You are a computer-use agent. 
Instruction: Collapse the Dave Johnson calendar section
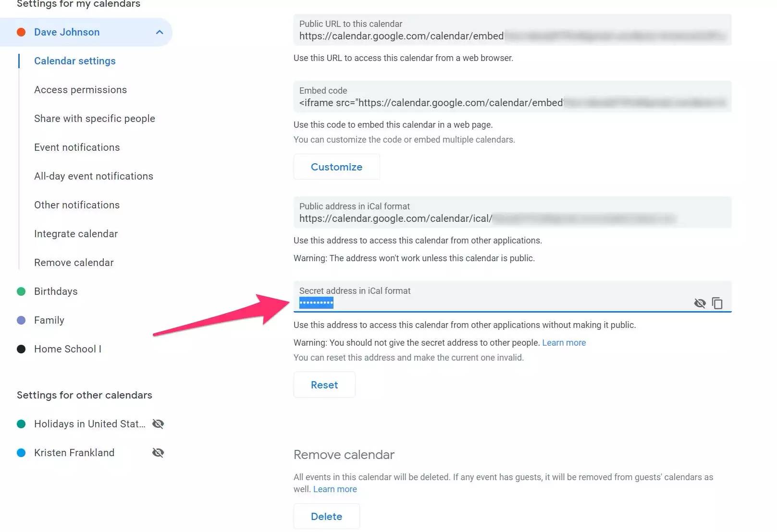(160, 32)
